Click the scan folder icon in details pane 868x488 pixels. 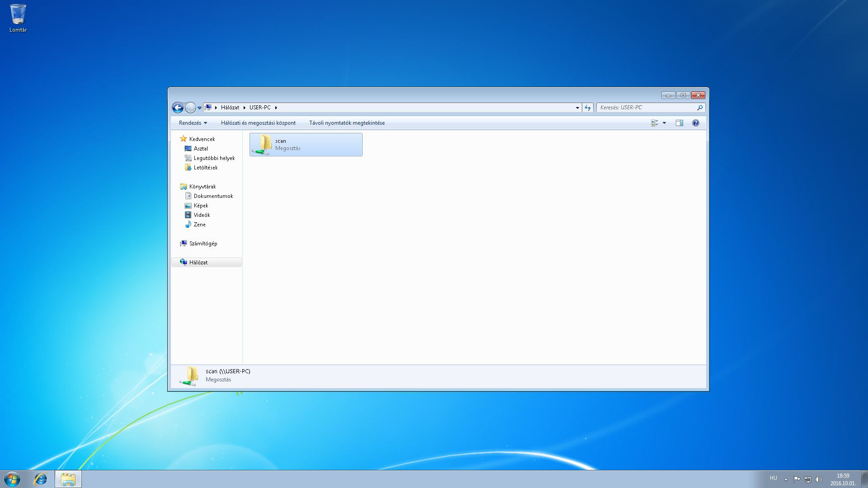pyautogui.click(x=189, y=376)
